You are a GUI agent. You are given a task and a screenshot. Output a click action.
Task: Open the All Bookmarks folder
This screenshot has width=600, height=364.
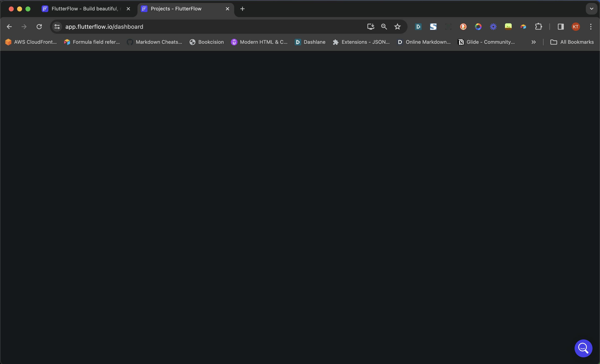572,42
